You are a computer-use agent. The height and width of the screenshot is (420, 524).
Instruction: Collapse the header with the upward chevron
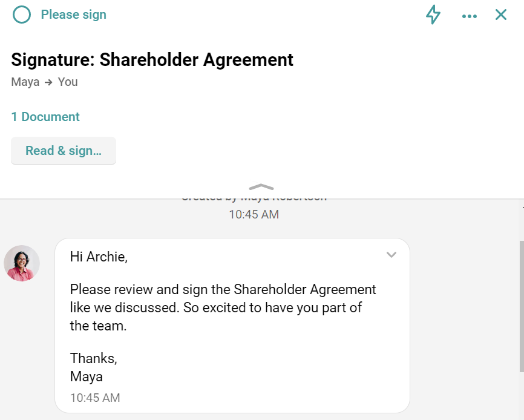(260, 188)
